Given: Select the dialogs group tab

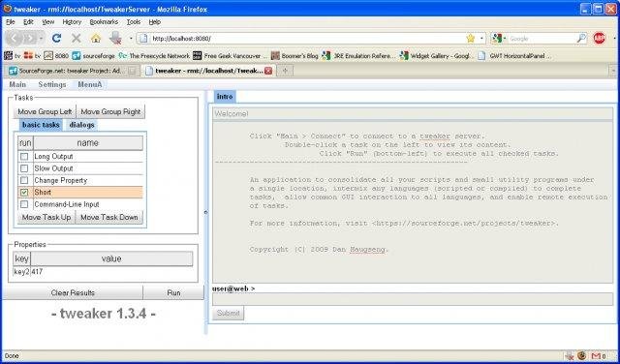Looking at the screenshot, I should pos(81,125).
